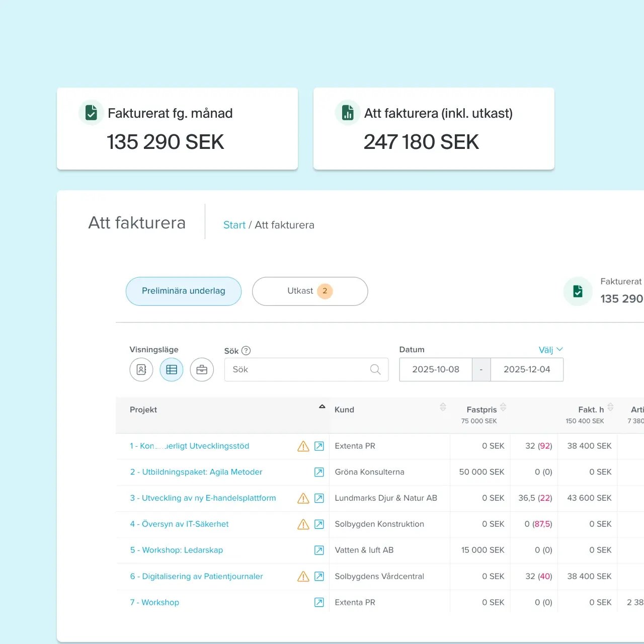Switch to Preliminära underlag tab
The height and width of the screenshot is (644, 644).
[x=184, y=291]
